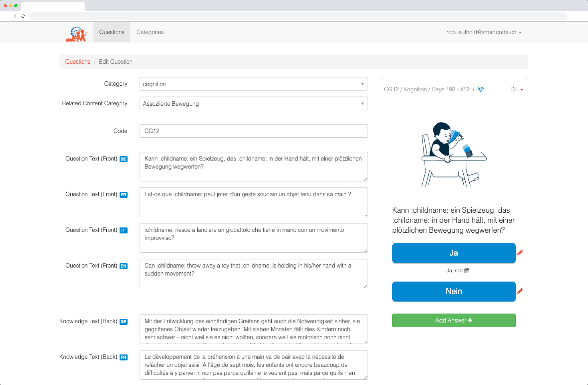Click the Questions breadcrumb link
588x385 pixels.
click(78, 62)
